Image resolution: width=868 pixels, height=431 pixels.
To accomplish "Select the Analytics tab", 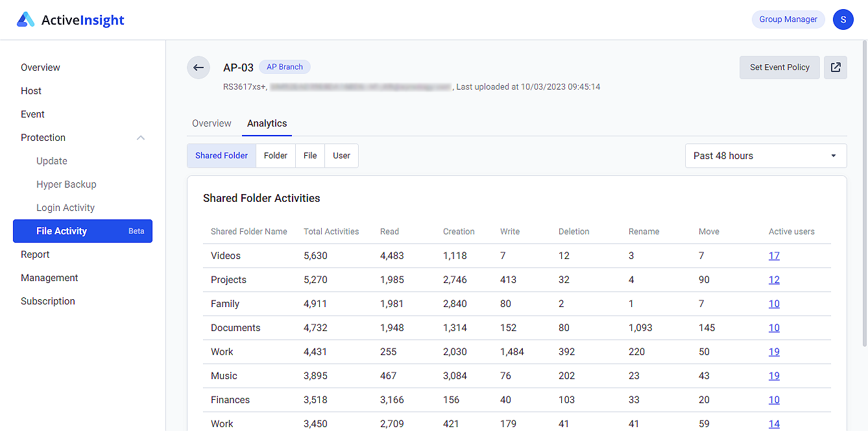I will (x=267, y=123).
